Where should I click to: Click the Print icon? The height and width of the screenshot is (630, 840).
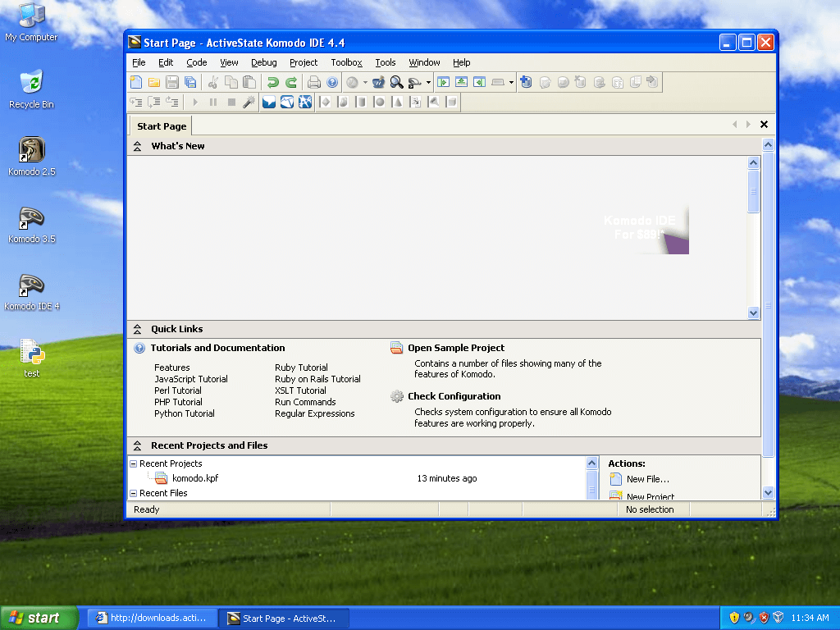tap(314, 82)
